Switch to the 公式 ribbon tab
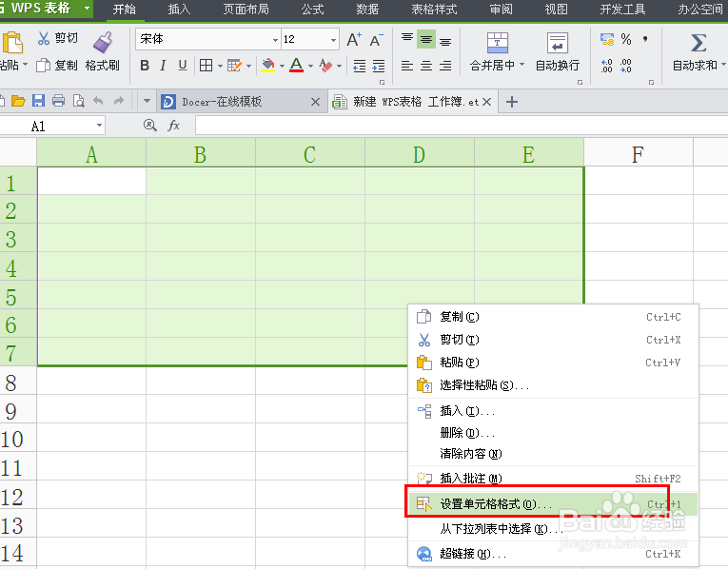This screenshot has height=569, width=728. (312, 10)
